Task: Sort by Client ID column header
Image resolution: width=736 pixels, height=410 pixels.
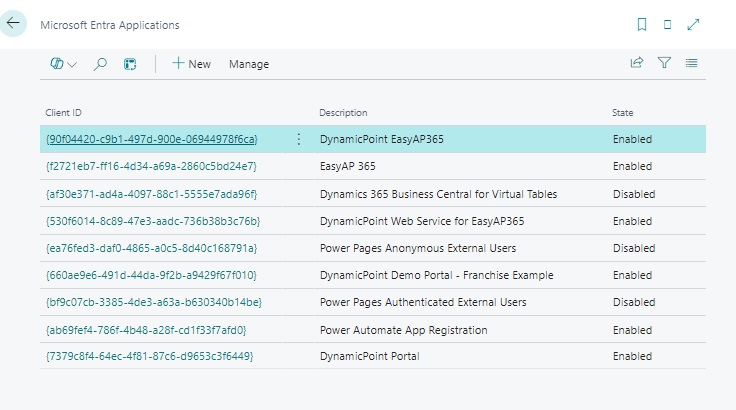Action: coord(63,113)
